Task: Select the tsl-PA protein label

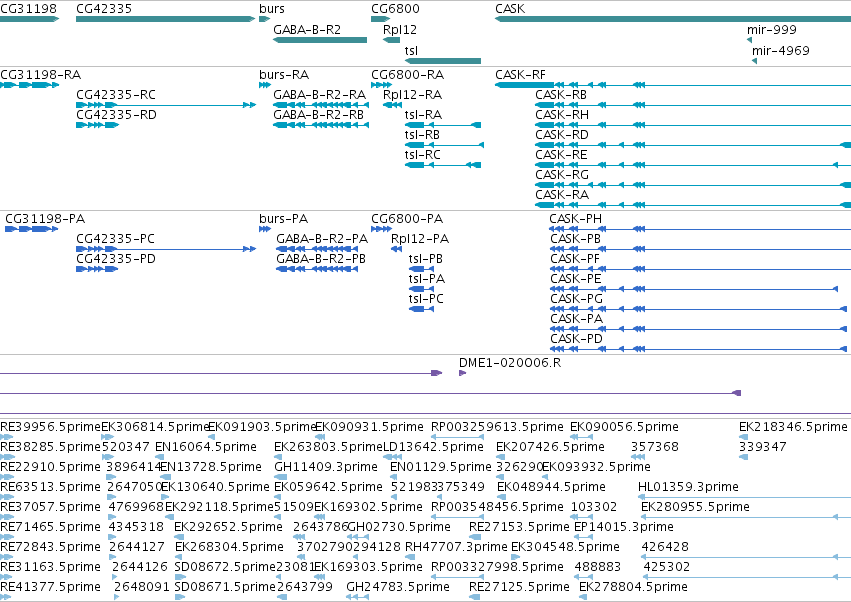Action: point(427,280)
